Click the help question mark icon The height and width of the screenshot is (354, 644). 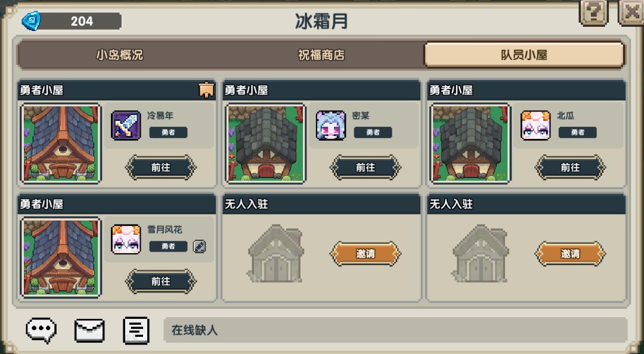click(x=593, y=13)
